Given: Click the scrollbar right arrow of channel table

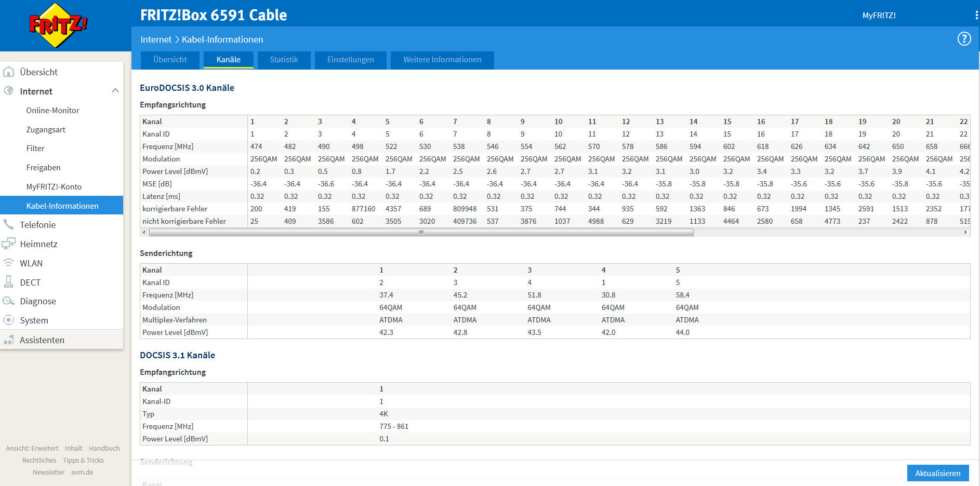Looking at the screenshot, I should pos(965,232).
